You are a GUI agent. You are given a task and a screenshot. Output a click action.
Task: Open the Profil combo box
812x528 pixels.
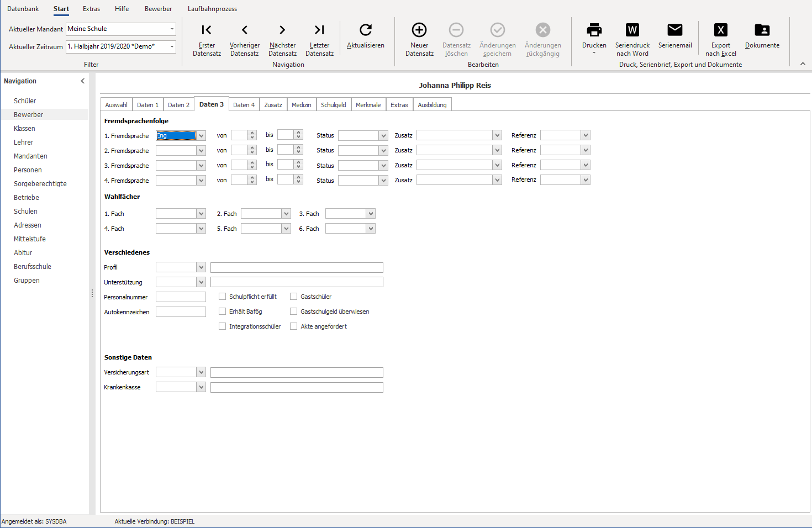201,267
